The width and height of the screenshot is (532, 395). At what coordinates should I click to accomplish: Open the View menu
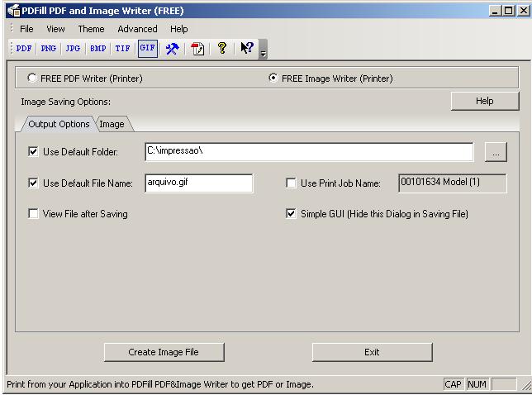[x=55, y=29]
